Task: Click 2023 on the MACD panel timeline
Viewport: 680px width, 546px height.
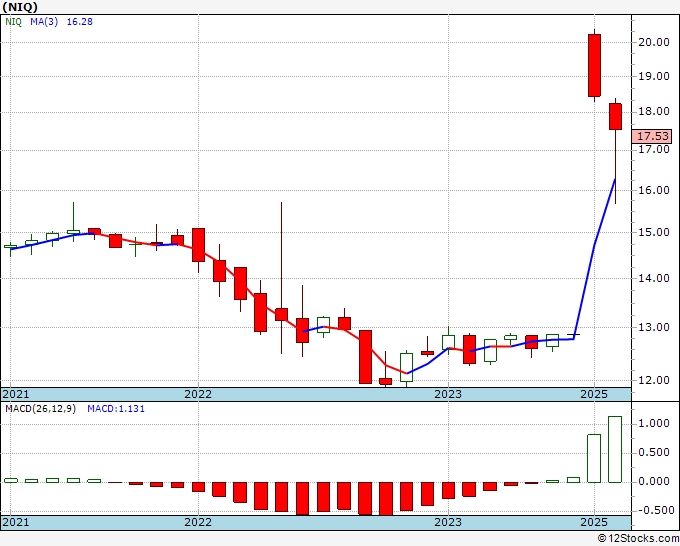Action: [x=448, y=522]
